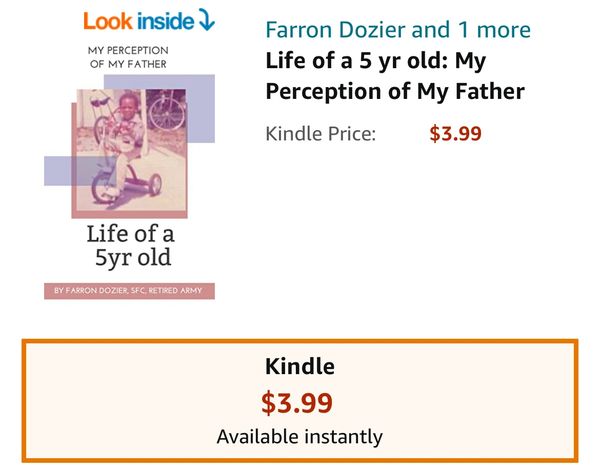Click the large $3.99 in Kindle box

point(297,402)
